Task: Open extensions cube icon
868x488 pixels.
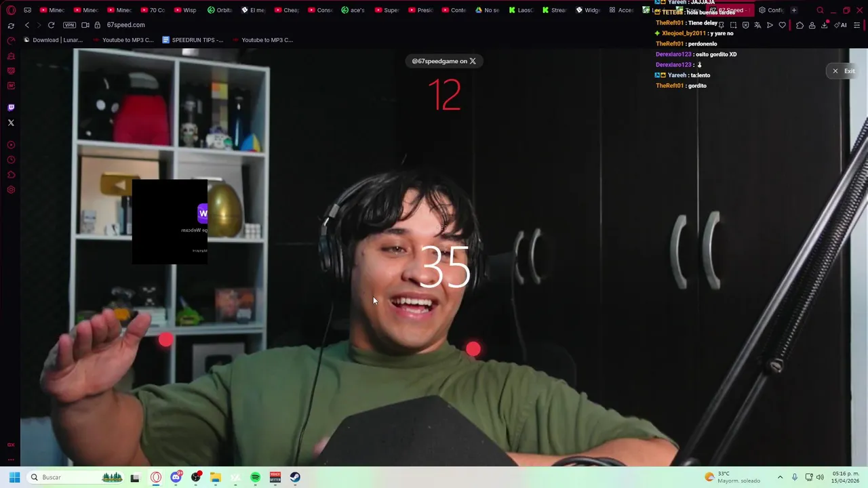Action: 800,25
